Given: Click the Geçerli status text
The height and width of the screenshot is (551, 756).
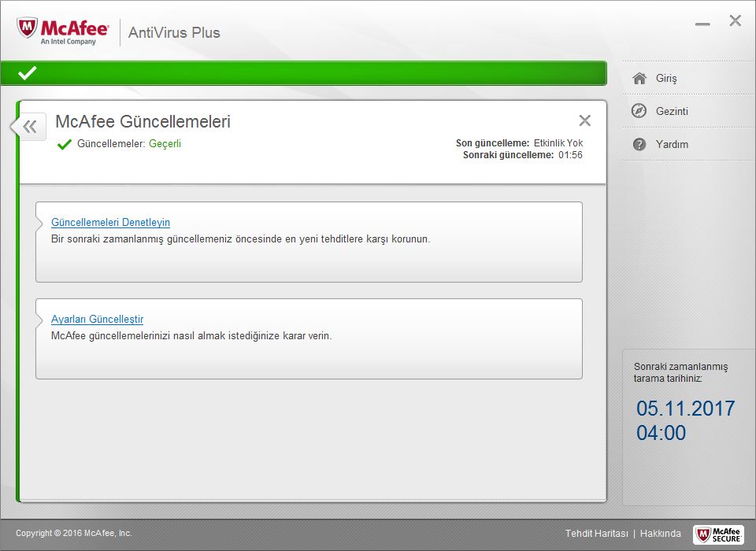Looking at the screenshot, I should pyautogui.click(x=165, y=144).
